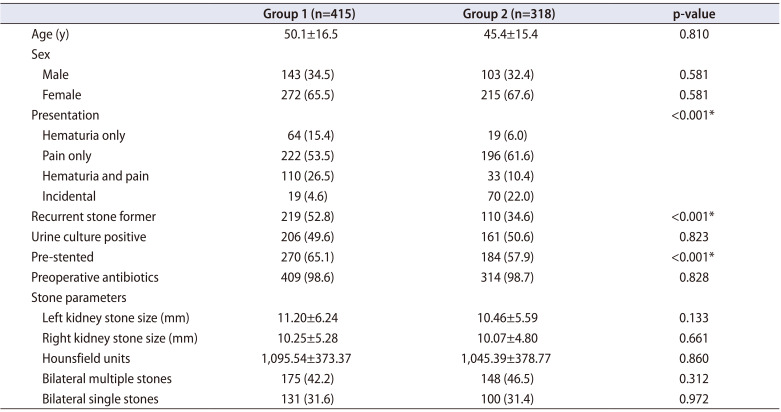Select the Stone parameters section label
781x412 pixels.
tap(78, 297)
